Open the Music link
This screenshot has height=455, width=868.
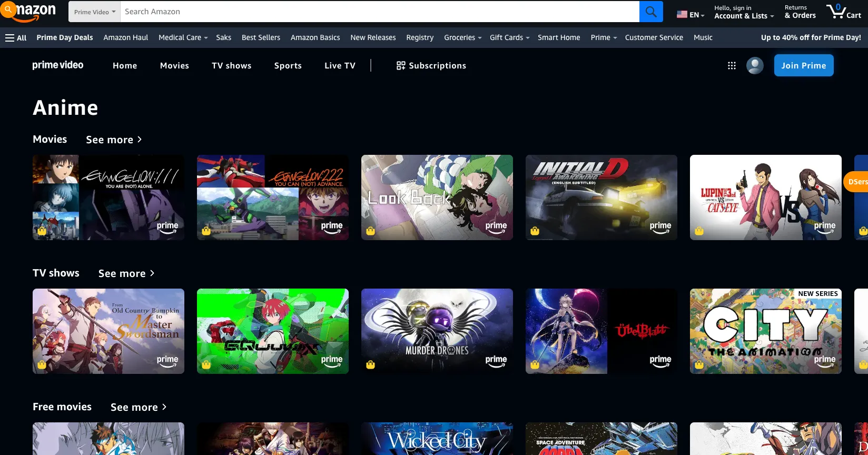703,37
